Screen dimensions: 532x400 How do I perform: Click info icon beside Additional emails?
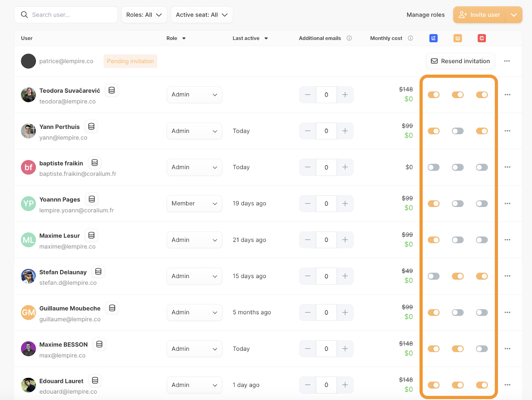349,38
